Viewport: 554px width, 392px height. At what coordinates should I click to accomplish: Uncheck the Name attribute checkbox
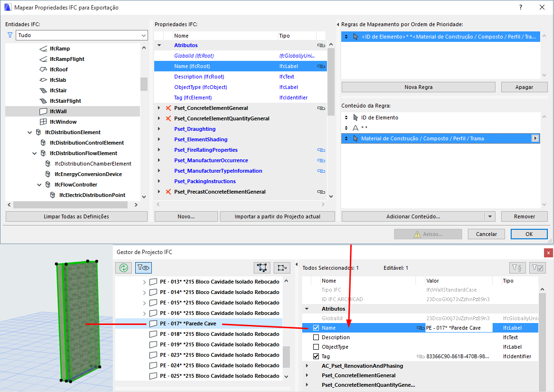(x=316, y=328)
